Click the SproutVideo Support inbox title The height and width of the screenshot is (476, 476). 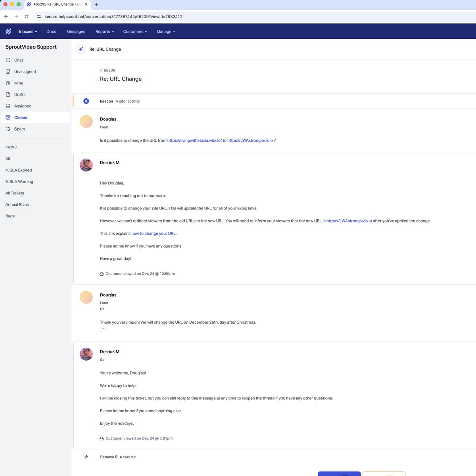point(31,47)
